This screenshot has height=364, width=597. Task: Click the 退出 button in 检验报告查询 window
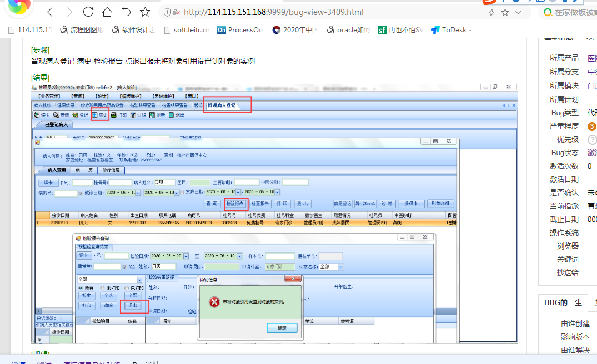(x=133, y=305)
